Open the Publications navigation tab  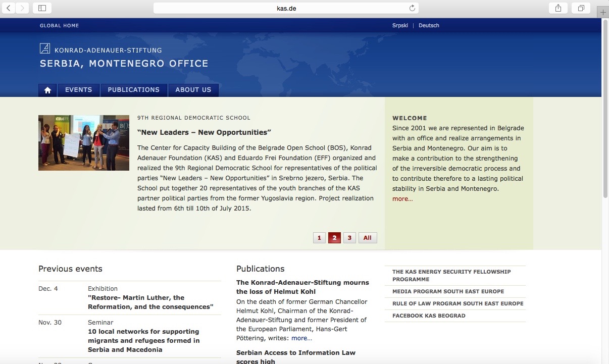[x=133, y=90]
